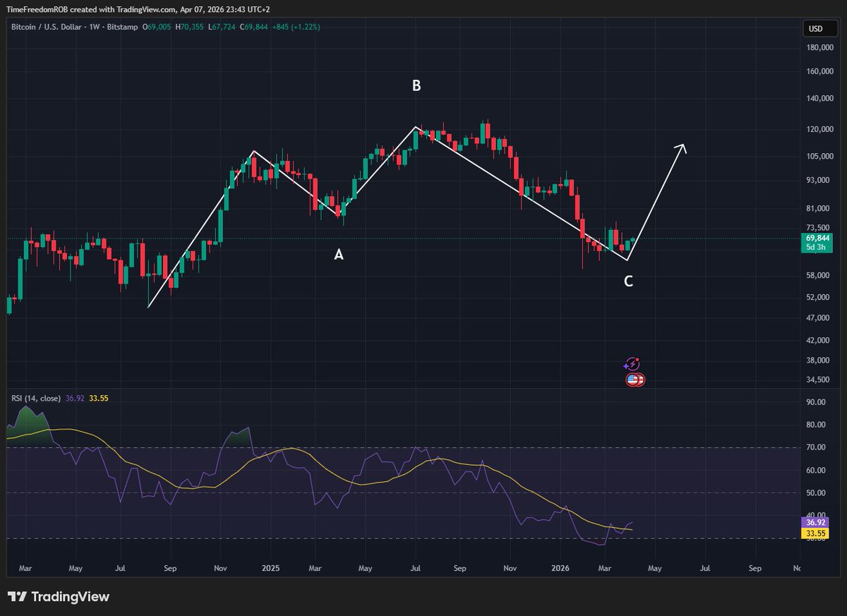Click the purple lightning news event icon
Image resolution: width=847 pixels, height=616 pixels.
632,364
